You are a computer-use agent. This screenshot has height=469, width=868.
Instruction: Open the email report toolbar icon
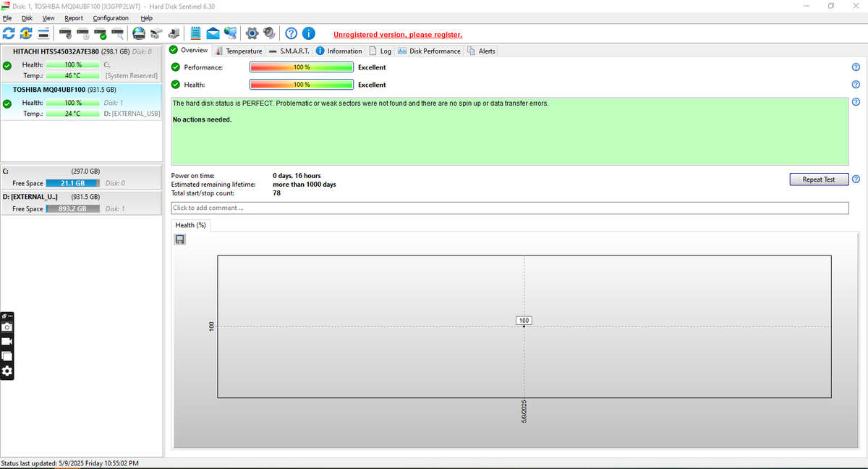[x=212, y=33]
